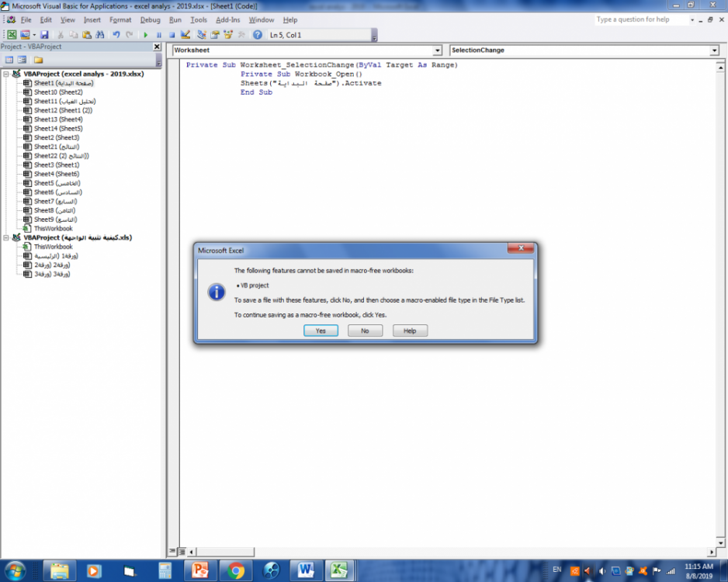Collapse the second VBAProject .xls node
This screenshot has height=582, width=728.
pyautogui.click(x=6, y=237)
